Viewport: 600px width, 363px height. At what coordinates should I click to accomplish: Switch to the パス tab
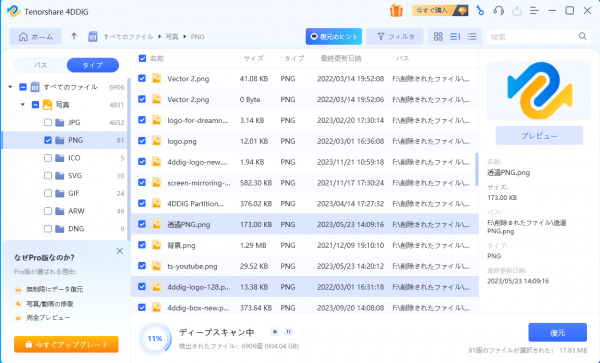tap(40, 65)
